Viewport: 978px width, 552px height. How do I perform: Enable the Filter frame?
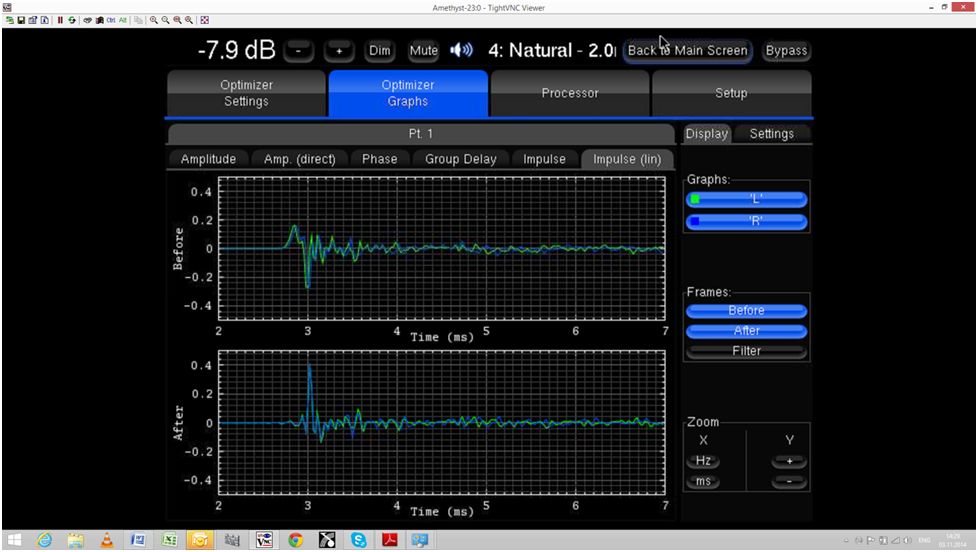click(746, 351)
